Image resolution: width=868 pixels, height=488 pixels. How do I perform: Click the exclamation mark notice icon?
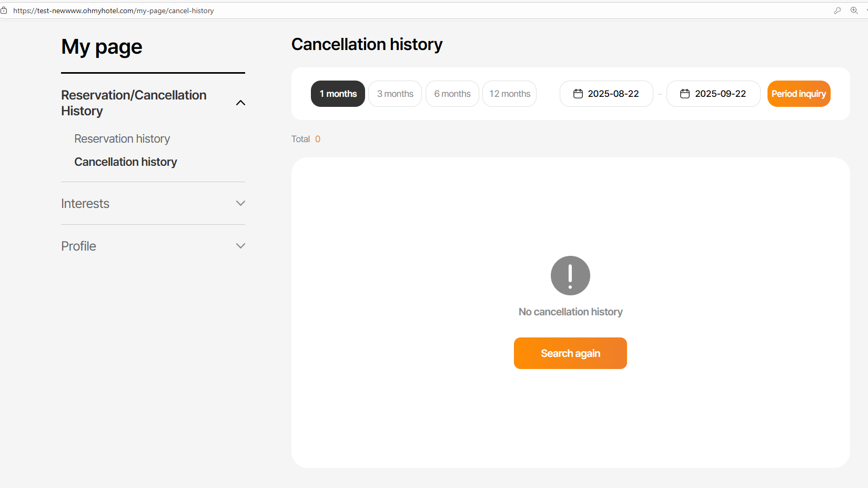tap(570, 275)
